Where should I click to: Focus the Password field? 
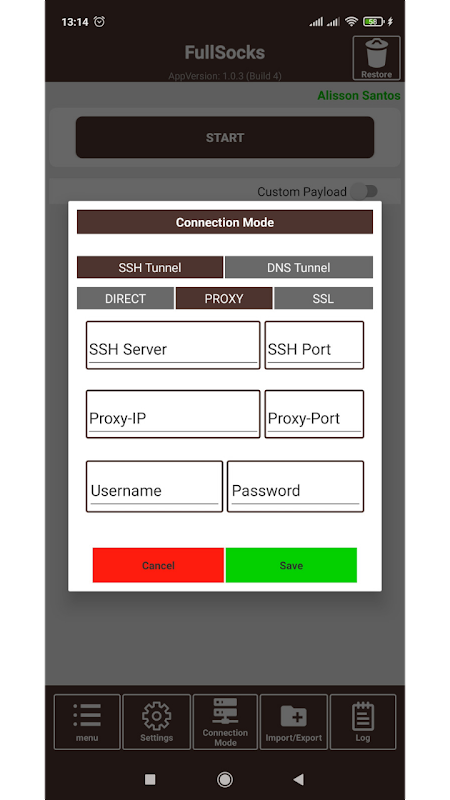(x=295, y=486)
